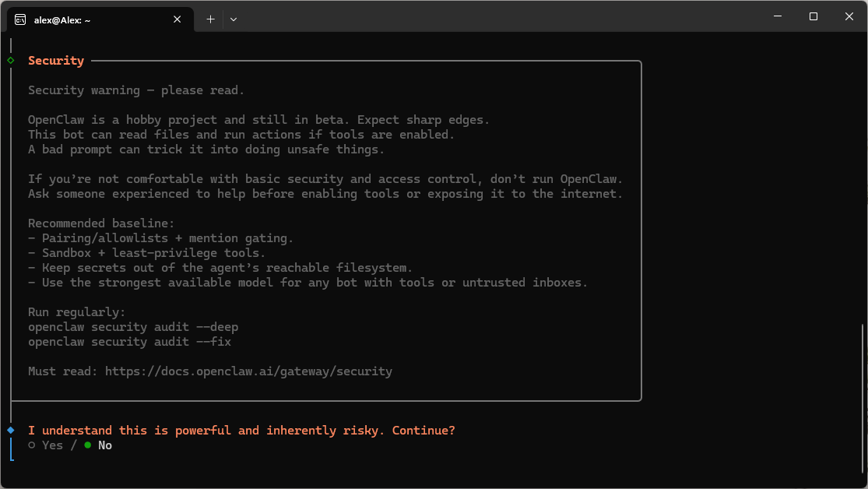Click the green diamond beside Security

tap(11, 60)
